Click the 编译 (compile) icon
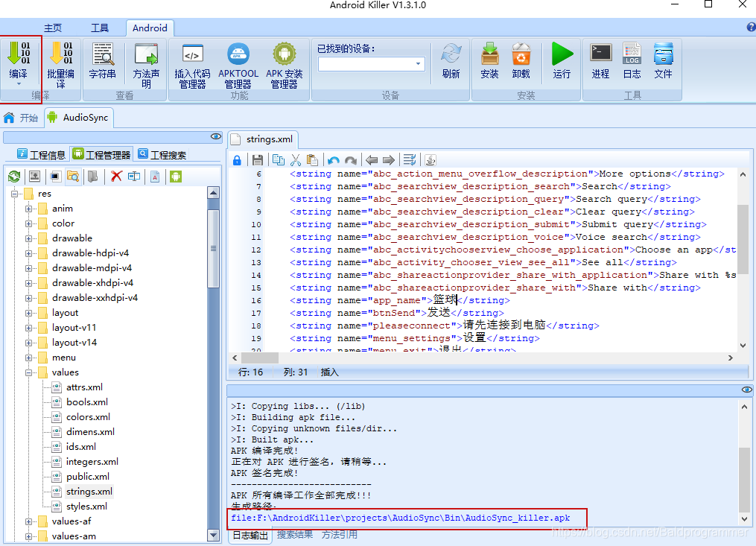This screenshot has width=756, height=546. 19,53
